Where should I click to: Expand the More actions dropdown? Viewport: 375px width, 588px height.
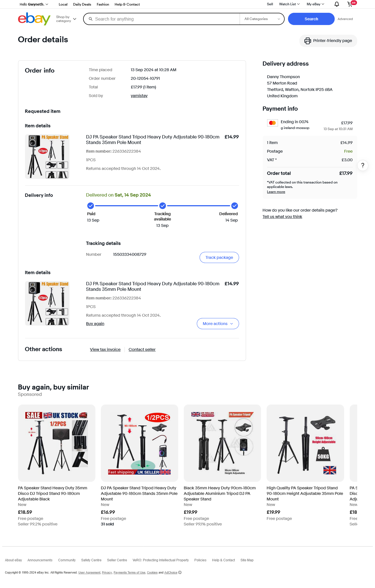(x=218, y=324)
